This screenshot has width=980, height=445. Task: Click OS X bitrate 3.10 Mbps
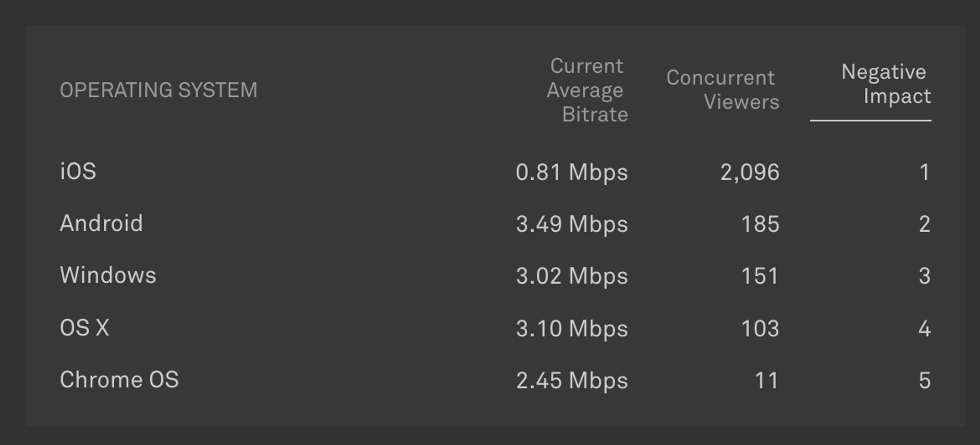tap(572, 329)
